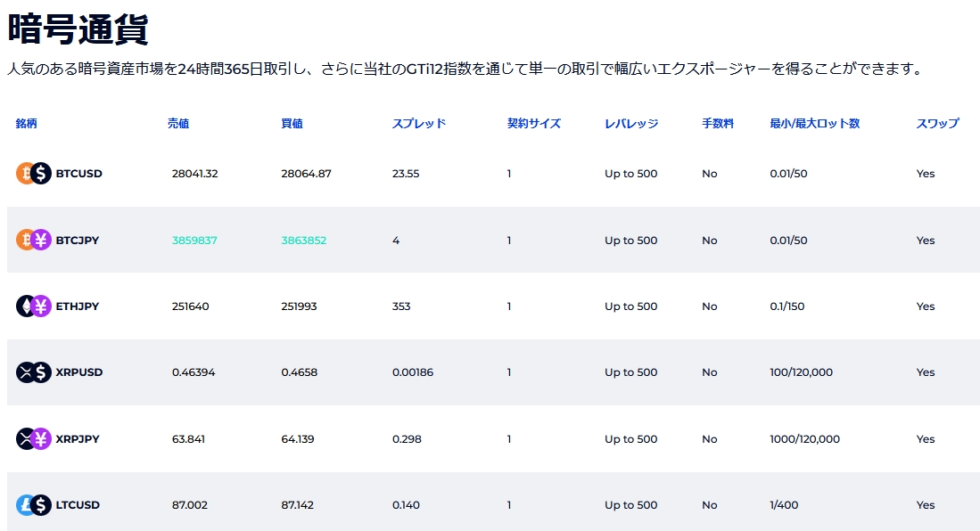Click the description paragraph mentioning GTi12指数

tap(466, 69)
